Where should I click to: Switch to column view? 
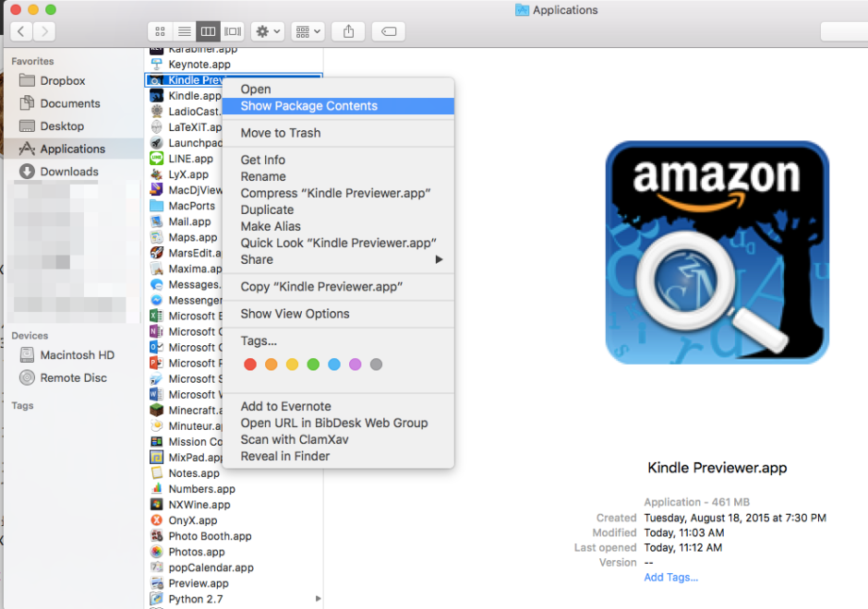click(x=208, y=31)
